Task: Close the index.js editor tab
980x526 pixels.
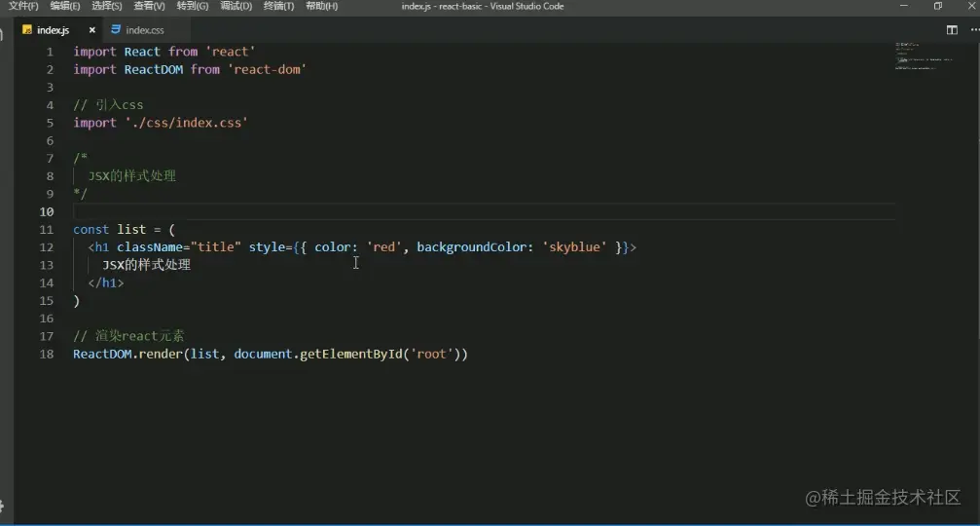Action: coord(91,30)
